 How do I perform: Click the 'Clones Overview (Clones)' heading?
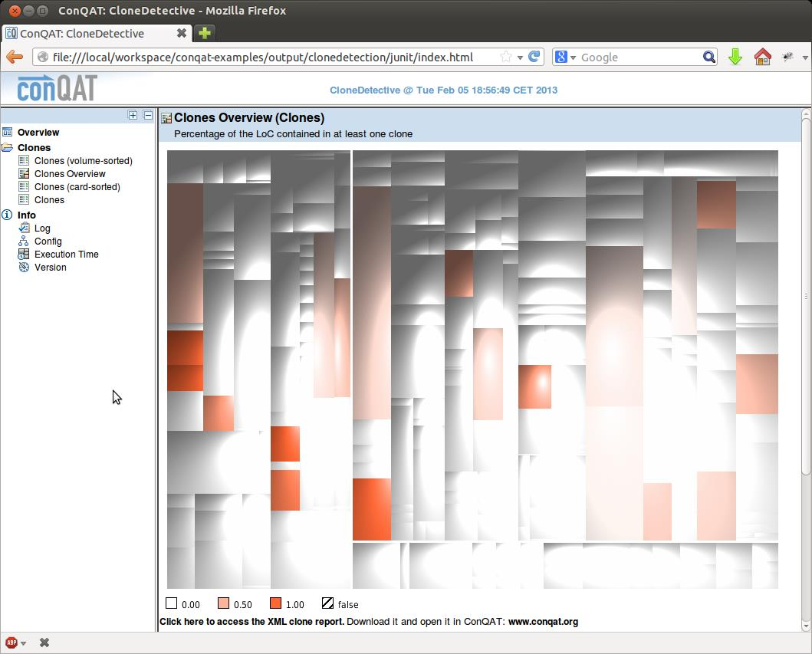249,117
